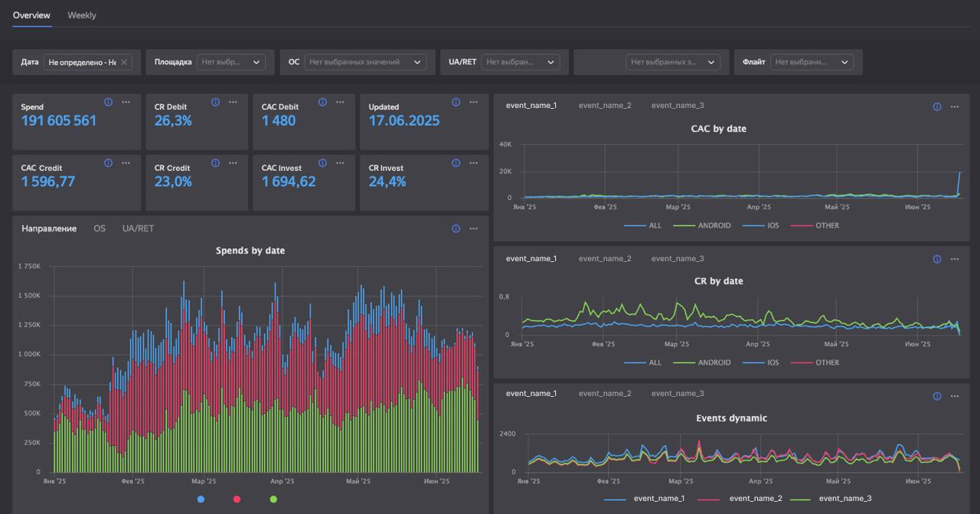Clear the Дата filter with X icon

pyautogui.click(x=124, y=62)
